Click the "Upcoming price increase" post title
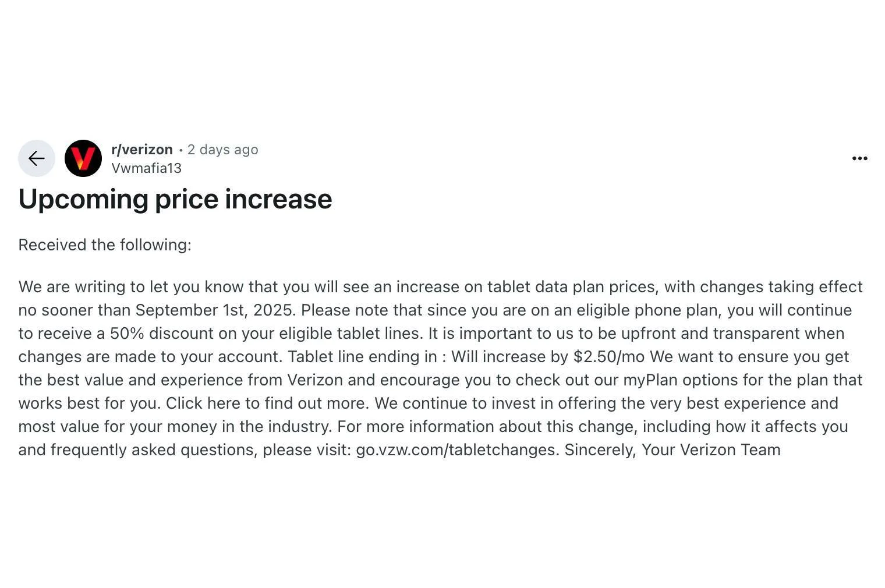This screenshot has height=588, width=885. coord(175,199)
